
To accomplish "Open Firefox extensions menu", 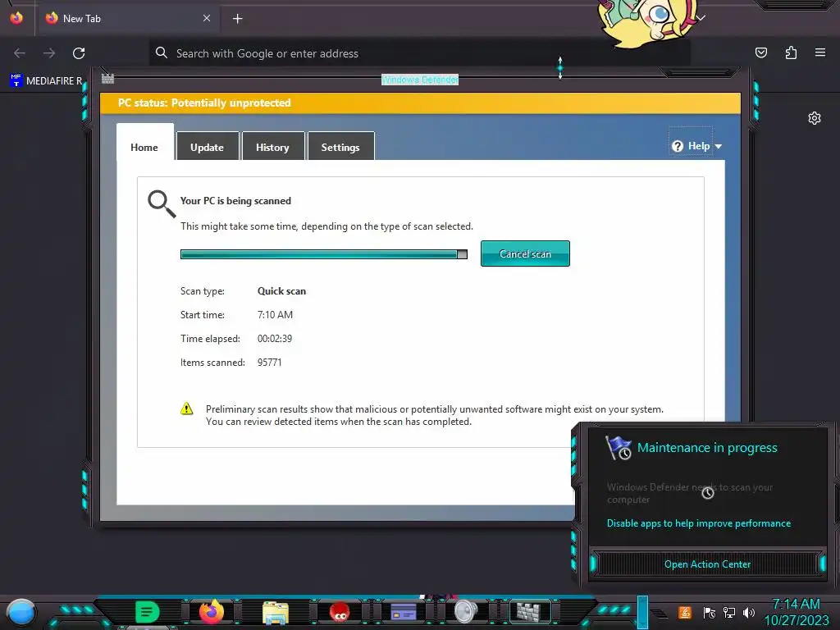I will [x=791, y=52].
